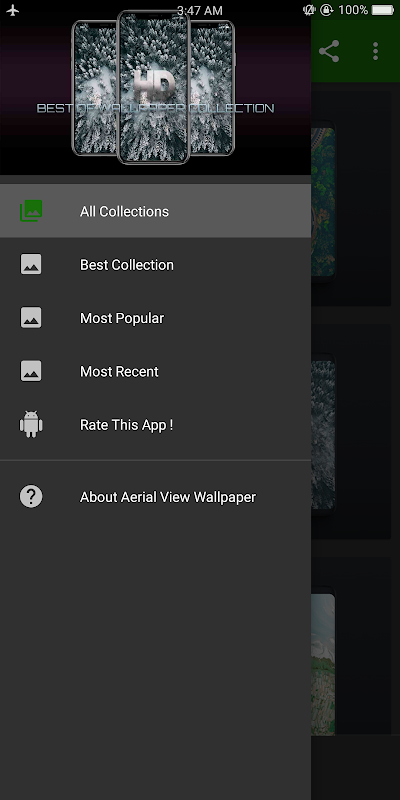Click the image icon beside Most Popular
Screen dimensions: 400x800
(x=31, y=317)
